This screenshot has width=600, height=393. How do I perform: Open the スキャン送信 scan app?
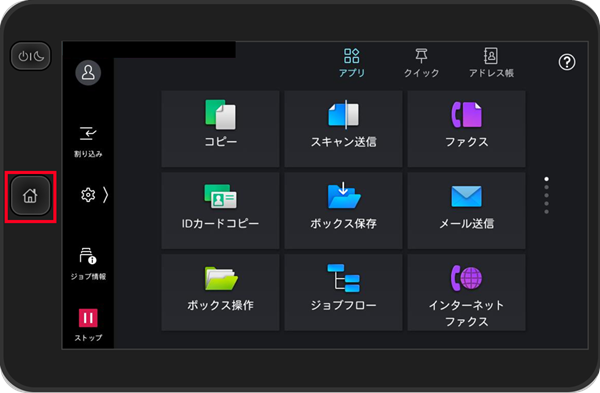343,129
